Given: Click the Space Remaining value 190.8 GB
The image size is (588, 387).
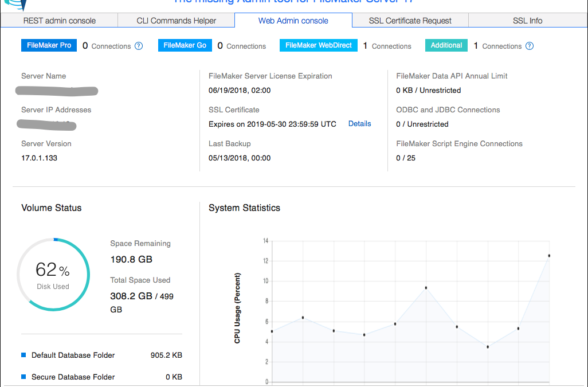Looking at the screenshot, I should pyautogui.click(x=131, y=259).
